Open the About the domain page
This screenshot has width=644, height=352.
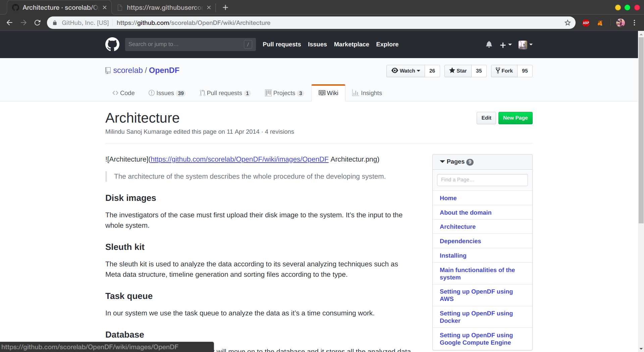click(x=466, y=213)
